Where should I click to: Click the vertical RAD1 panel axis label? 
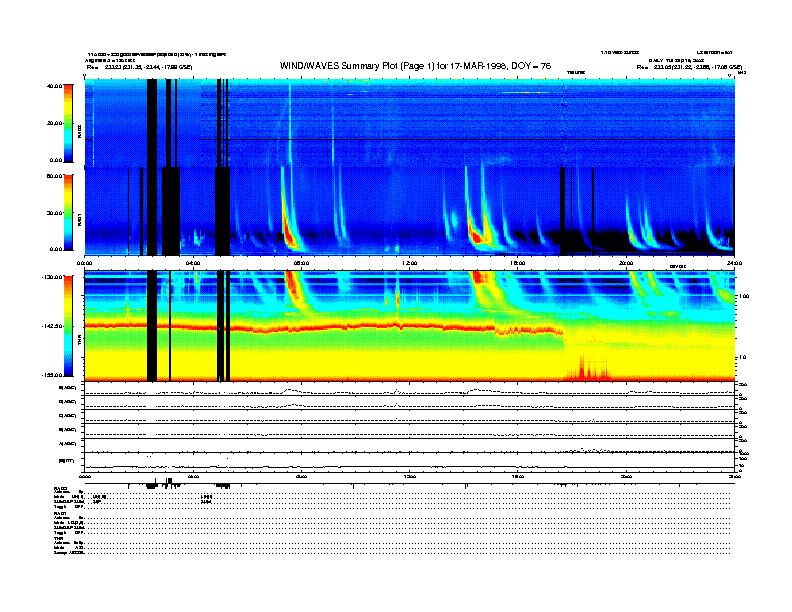click(x=79, y=220)
